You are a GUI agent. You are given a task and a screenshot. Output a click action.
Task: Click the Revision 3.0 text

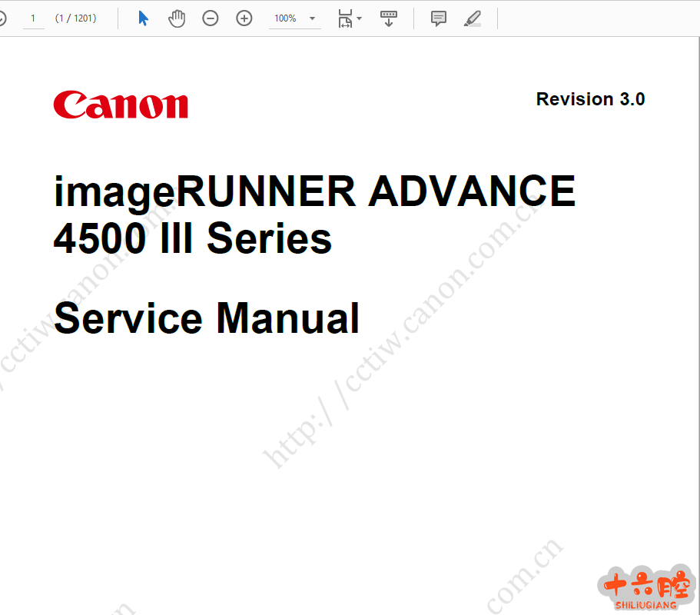[590, 99]
